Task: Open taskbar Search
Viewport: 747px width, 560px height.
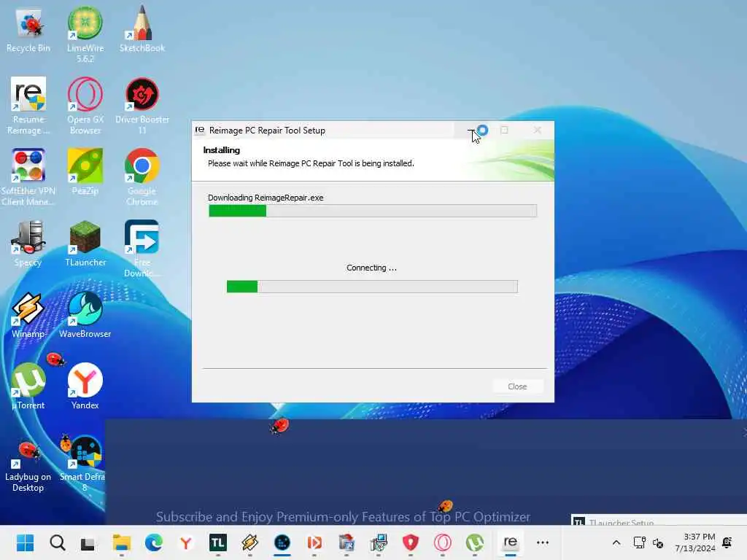Action: (x=58, y=542)
